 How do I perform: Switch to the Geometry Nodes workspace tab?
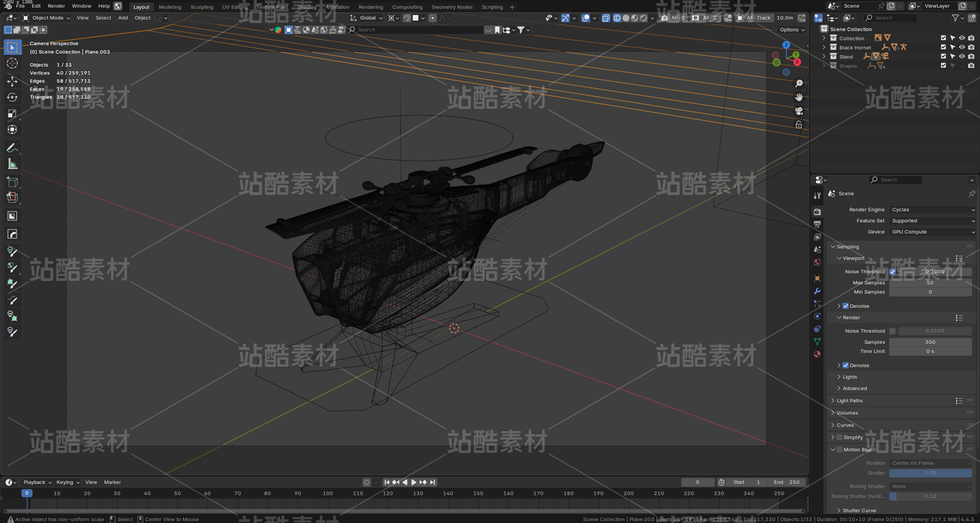[452, 7]
